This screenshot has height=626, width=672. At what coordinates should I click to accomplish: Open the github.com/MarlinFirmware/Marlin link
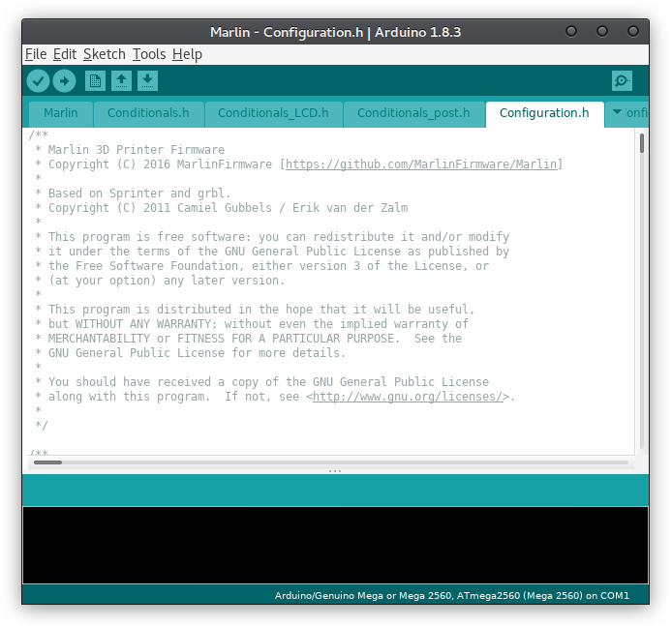pos(421,164)
